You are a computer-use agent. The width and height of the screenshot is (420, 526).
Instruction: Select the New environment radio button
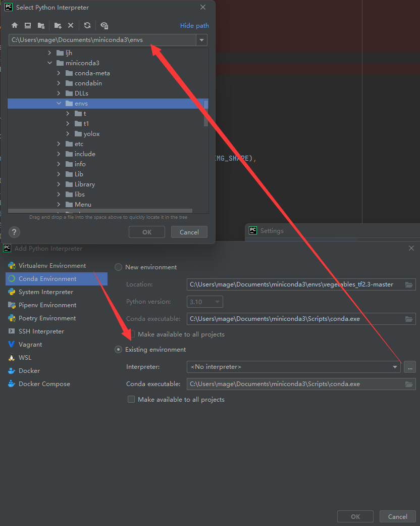tap(118, 267)
